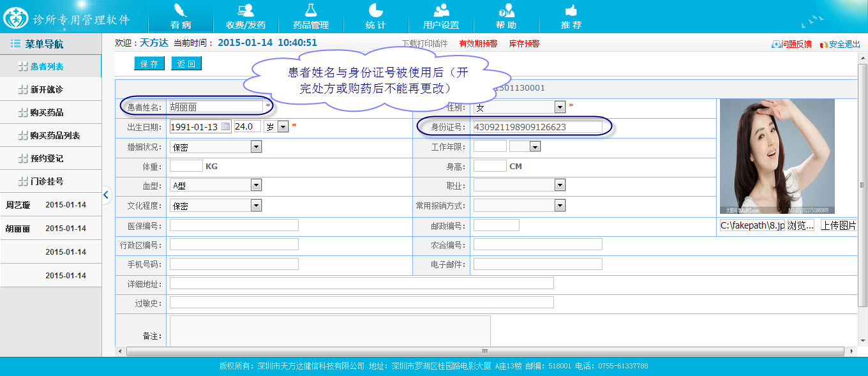Image resolution: width=868 pixels, height=376 pixels.
Task: Open 用户设置 people icon
Action: [x=441, y=11]
